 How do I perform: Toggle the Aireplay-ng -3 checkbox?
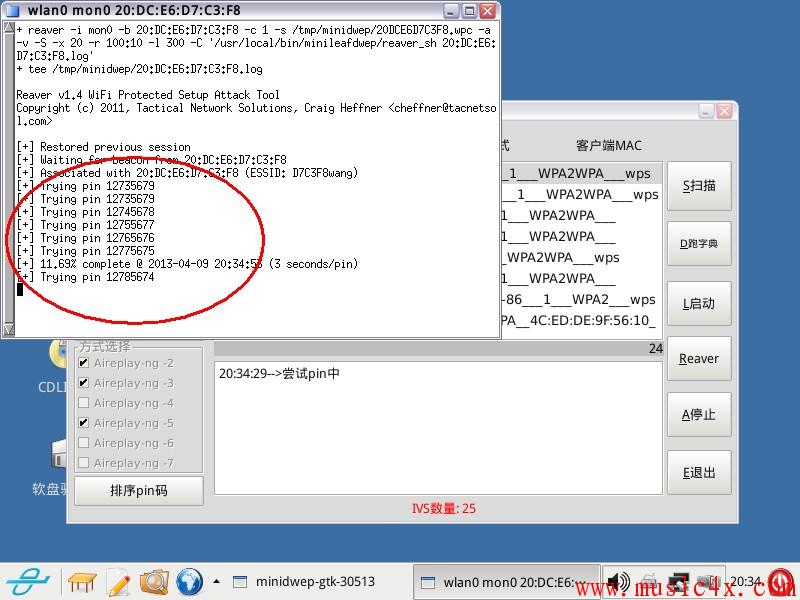tap(84, 383)
